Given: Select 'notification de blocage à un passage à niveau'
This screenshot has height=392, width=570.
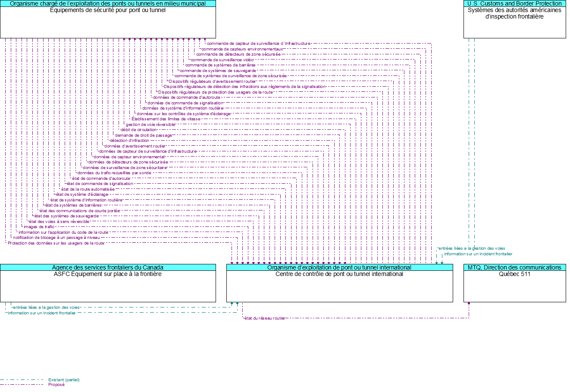Looking at the screenshot, I should [56, 238].
